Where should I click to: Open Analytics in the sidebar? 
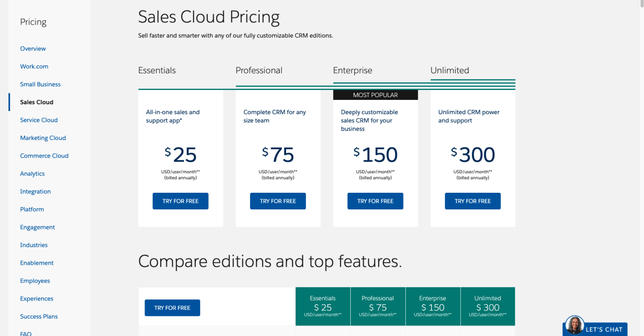[x=32, y=174]
